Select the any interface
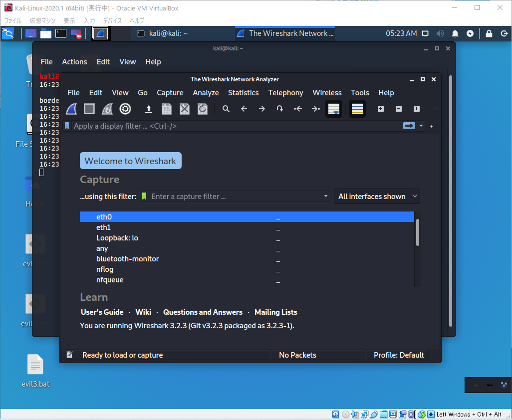 [x=247, y=248]
